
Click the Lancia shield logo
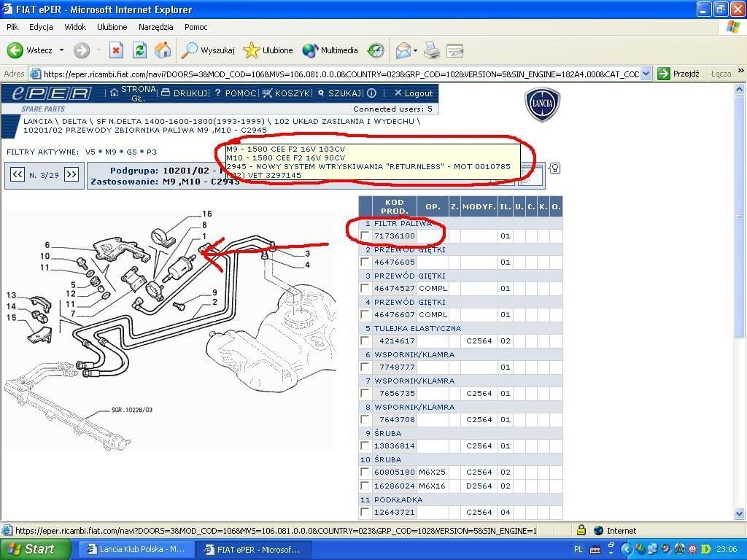coord(542,104)
